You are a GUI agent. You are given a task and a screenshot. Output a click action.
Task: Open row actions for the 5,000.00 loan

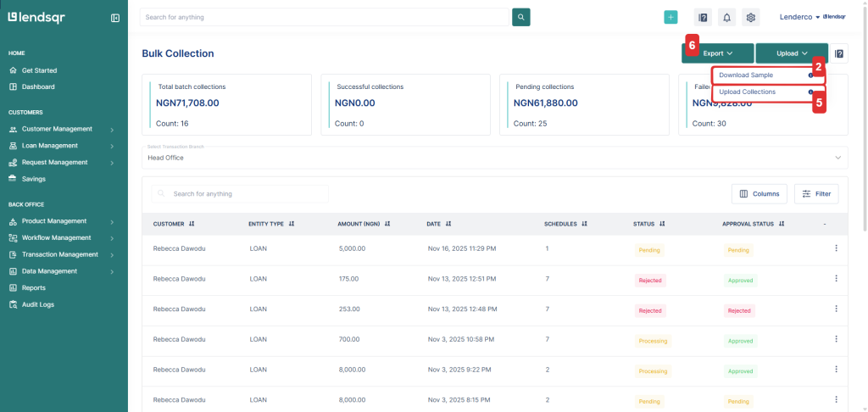836,248
